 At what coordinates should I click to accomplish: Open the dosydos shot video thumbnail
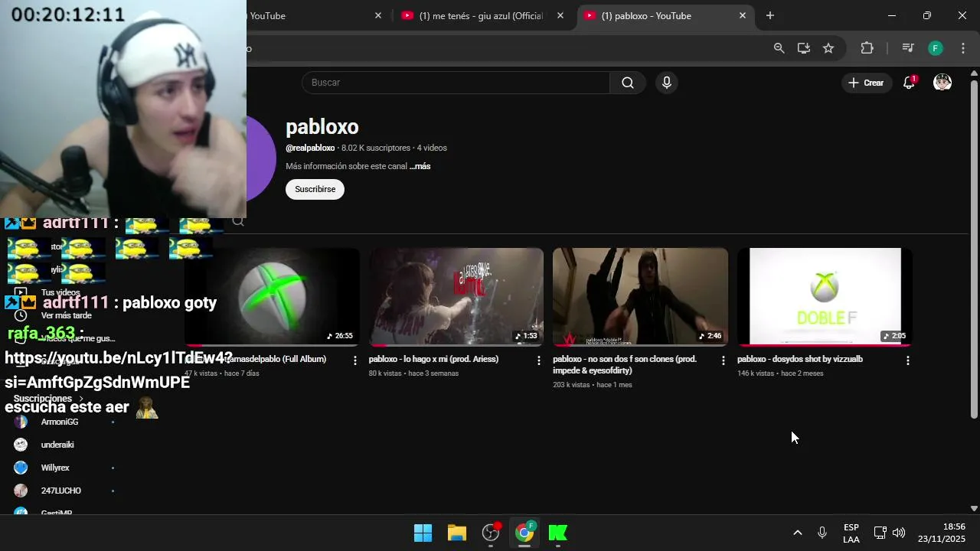825,296
